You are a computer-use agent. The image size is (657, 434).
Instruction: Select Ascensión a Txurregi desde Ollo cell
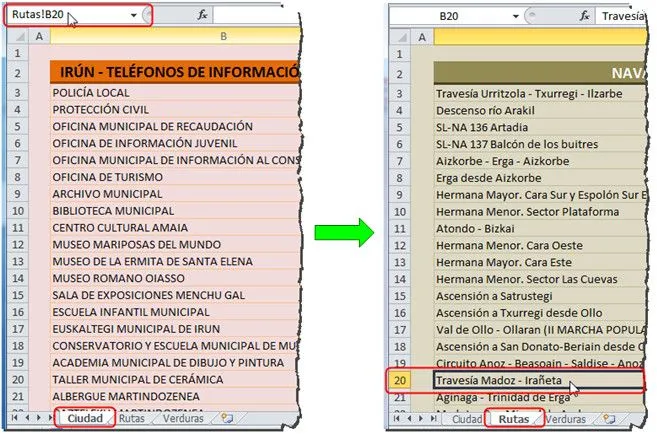540,313
